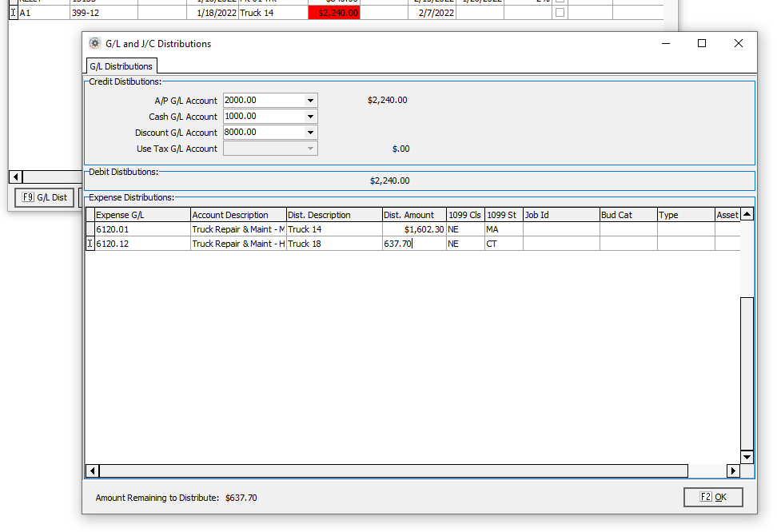The width and height of the screenshot is (777, 532).
Task: Close the G/L and J/C Distributions dialog
Action: click(738, 44)
